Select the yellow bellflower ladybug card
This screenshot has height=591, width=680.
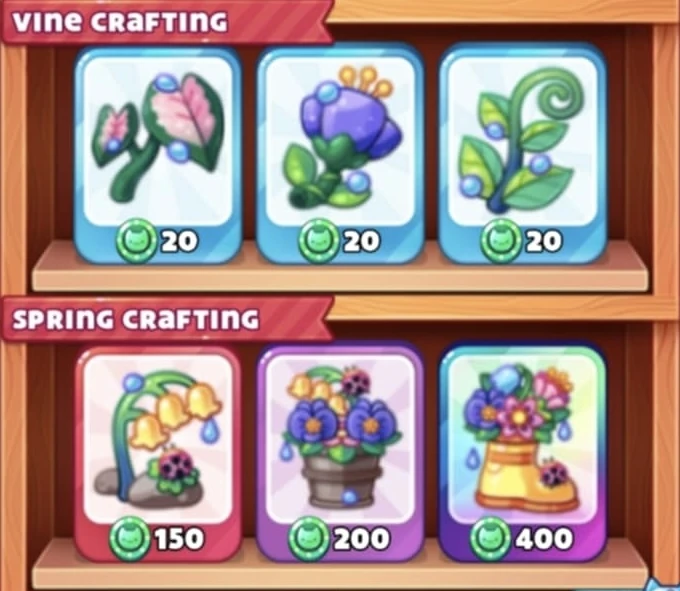(x=157, y=453)
